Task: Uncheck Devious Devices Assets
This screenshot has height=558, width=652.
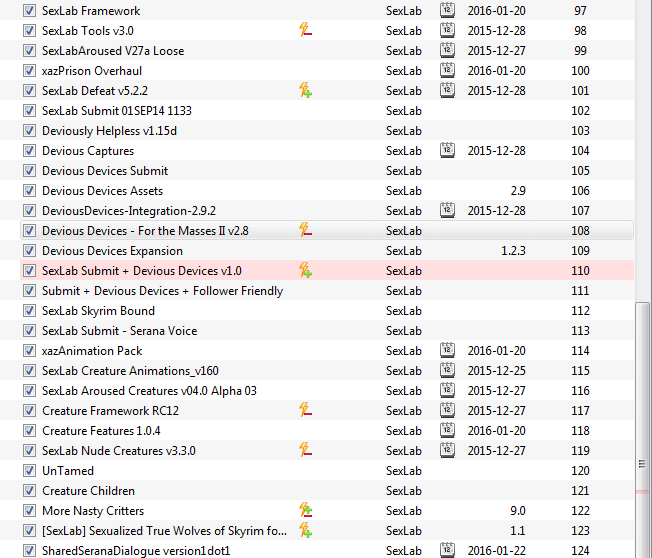Action: pos(29,190)
